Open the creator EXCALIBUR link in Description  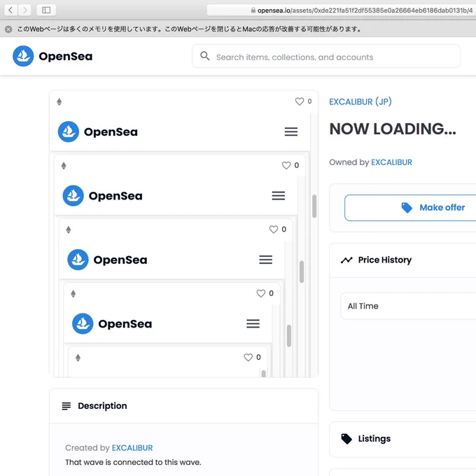click(x=132, y=448)
